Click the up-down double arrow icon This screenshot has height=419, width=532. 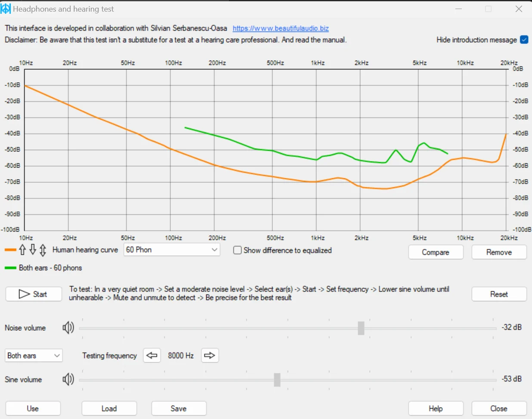pos(43,250)
